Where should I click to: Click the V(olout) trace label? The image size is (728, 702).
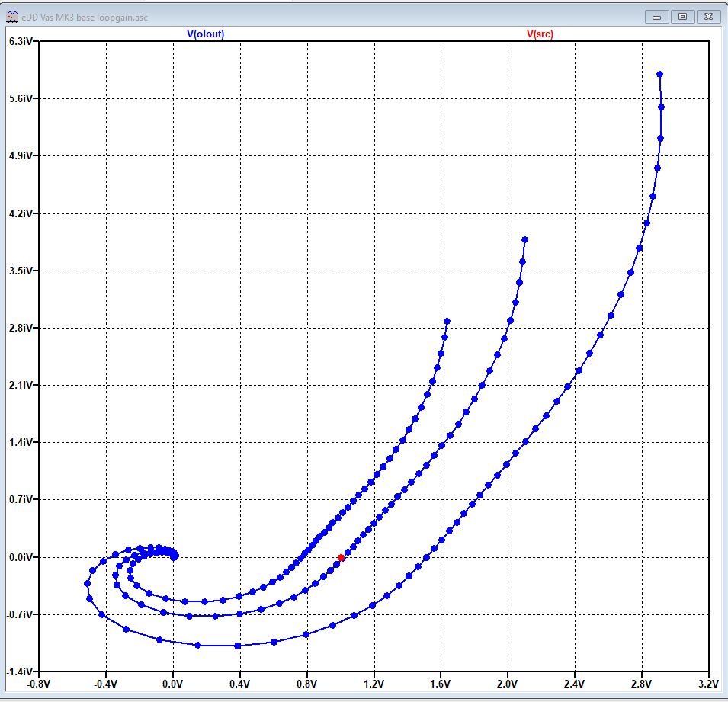point(205,34)
